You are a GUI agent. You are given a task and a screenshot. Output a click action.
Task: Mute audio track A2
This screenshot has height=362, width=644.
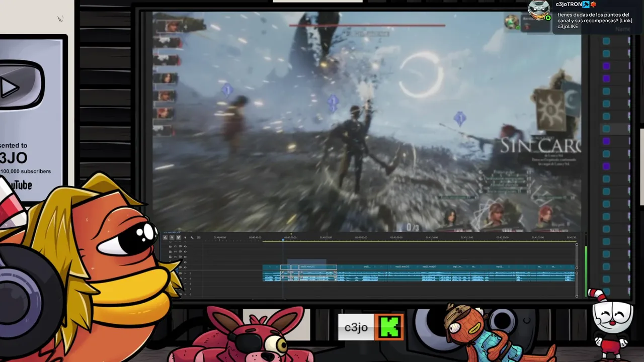[x=185, y=279]
